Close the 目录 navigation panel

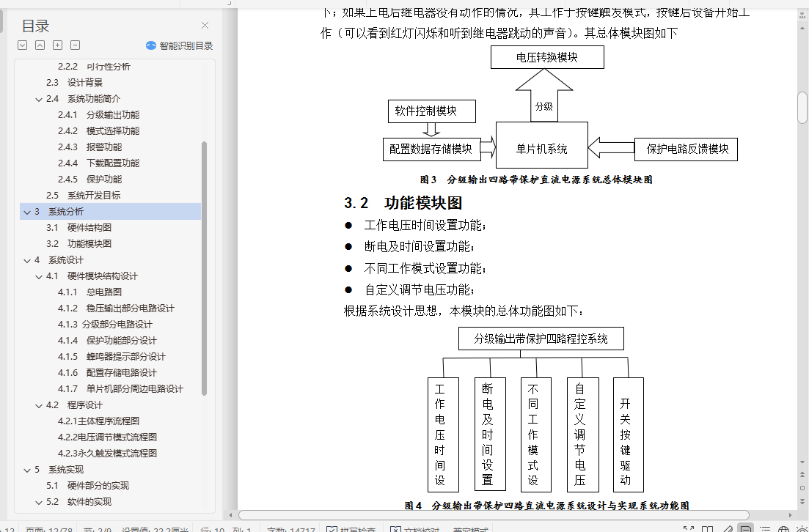pyautogui.click(x=205, y=25)
